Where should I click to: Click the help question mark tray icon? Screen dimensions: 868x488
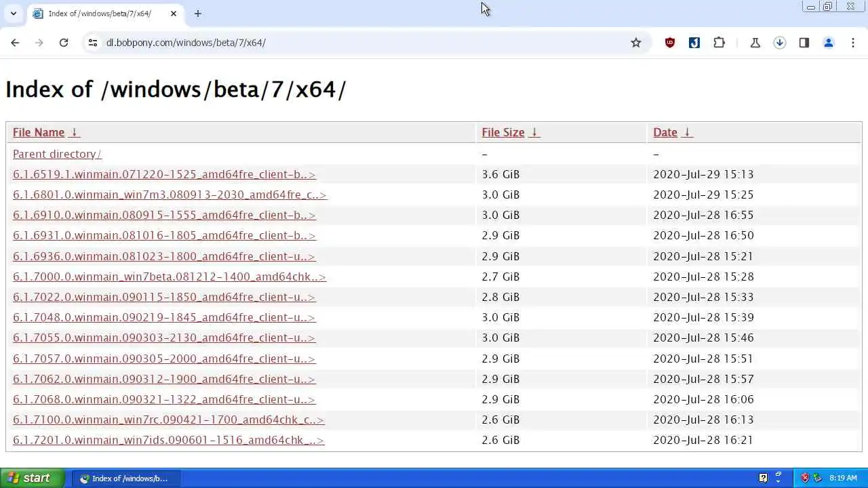(x=763, y=478)
